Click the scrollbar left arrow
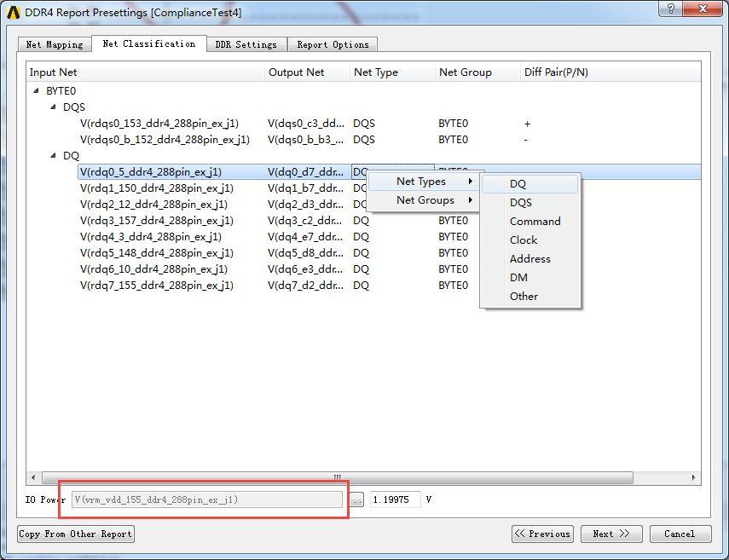The height and width of the screenshot is (560, 729). (x=33, y=477)
